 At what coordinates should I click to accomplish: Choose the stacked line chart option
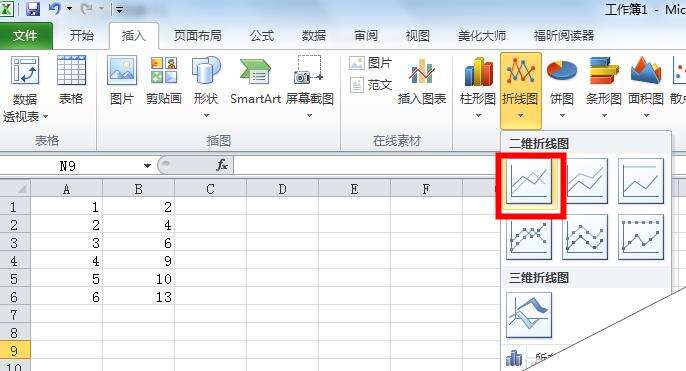585,181
